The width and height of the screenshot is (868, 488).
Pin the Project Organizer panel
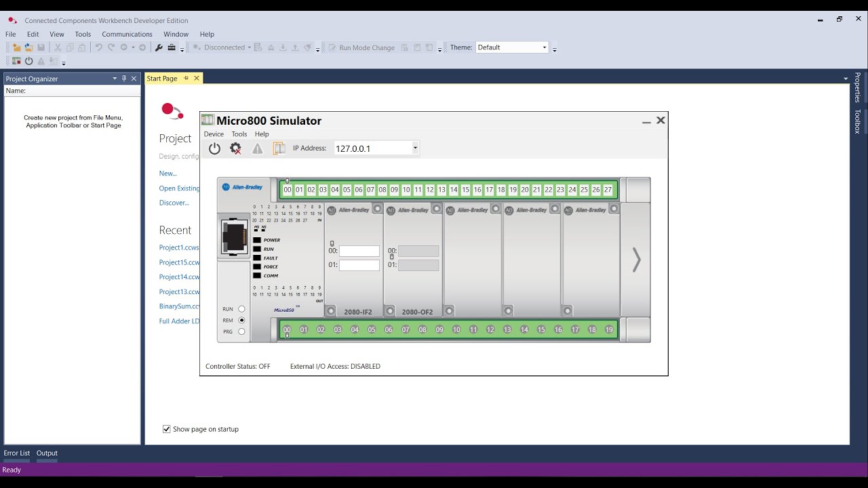tap(124, 79)
